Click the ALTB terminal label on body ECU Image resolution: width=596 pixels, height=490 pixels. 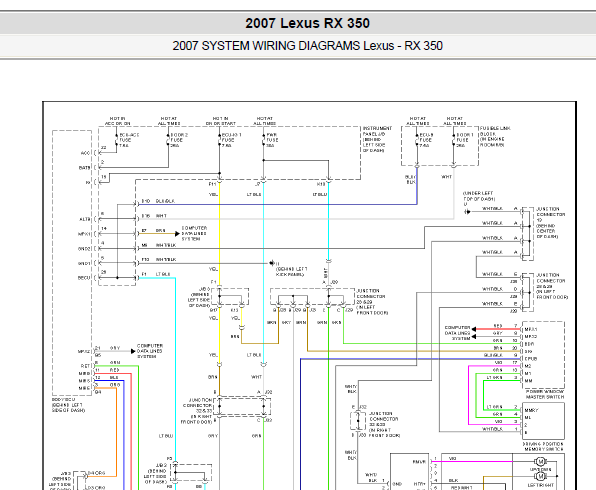84,219
